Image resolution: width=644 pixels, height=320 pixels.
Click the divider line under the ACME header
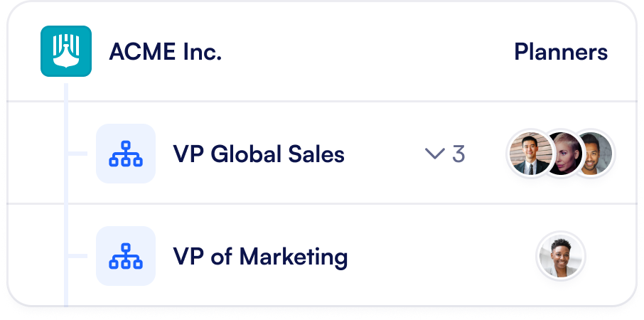click(355, 101)
